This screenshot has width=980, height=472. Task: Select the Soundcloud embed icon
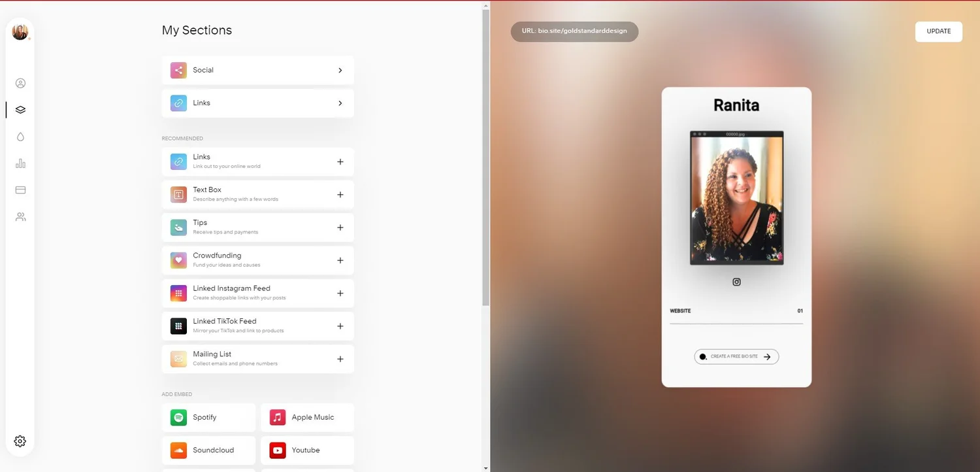point(178,450)
